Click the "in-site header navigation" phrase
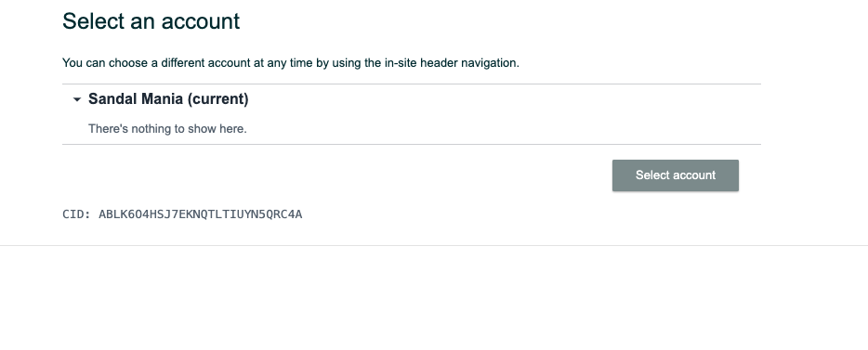 tap(451, 63)
